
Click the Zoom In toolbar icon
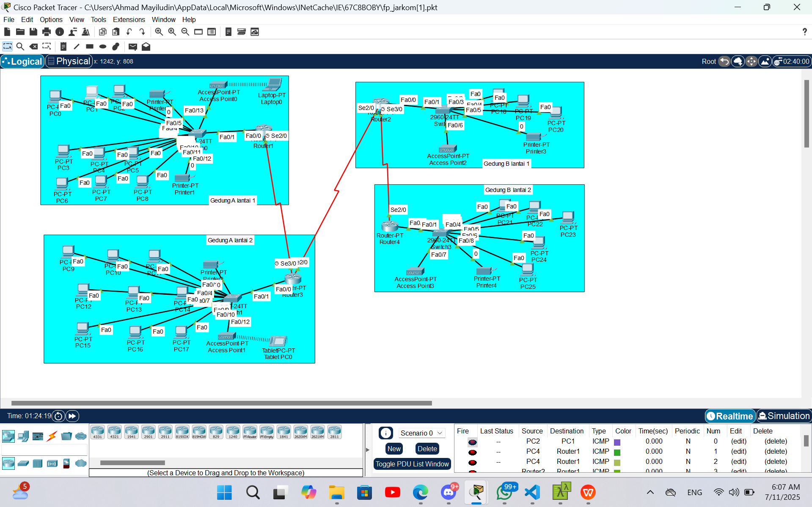(159, 32)
